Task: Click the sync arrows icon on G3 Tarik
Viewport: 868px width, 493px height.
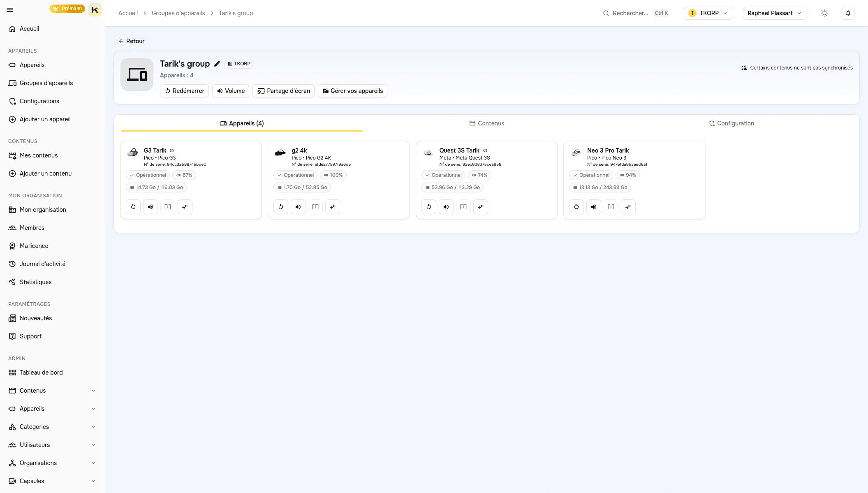Action: coord(185,207)
